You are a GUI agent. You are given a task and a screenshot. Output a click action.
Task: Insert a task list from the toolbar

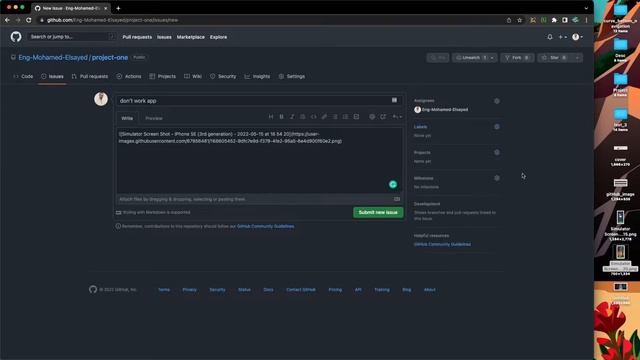coord(356,117)
